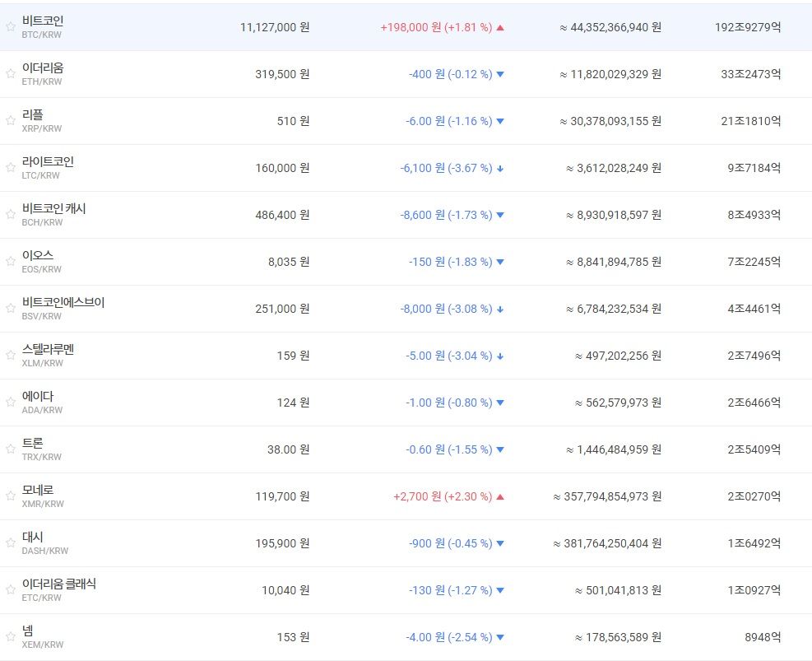Click the star icon next to EOS/KRW
This screenshot has width=812, height=661.
(x=10, y=261)
